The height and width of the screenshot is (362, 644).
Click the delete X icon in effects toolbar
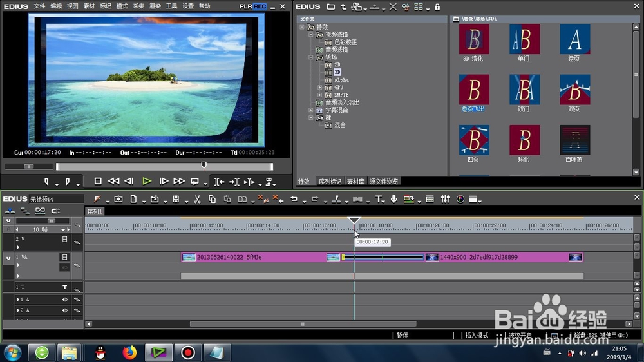coord(393,6)
